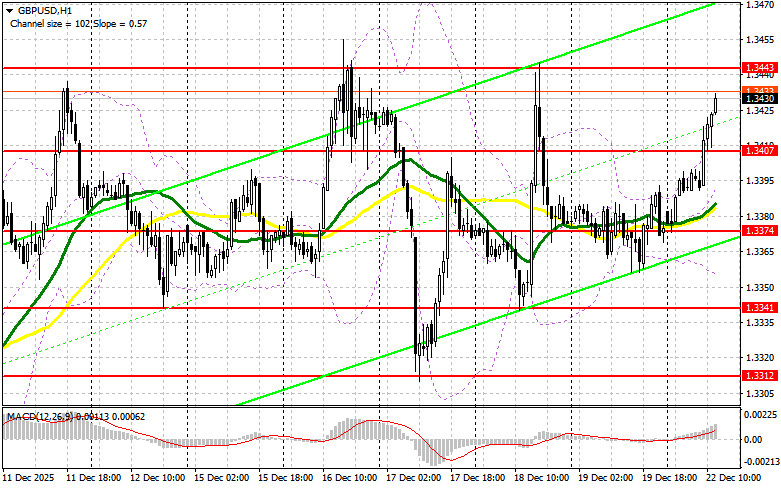
Task: Select the '22 Dec 10:00' time label
Action: pyautogui.click(x=733, y=478)
